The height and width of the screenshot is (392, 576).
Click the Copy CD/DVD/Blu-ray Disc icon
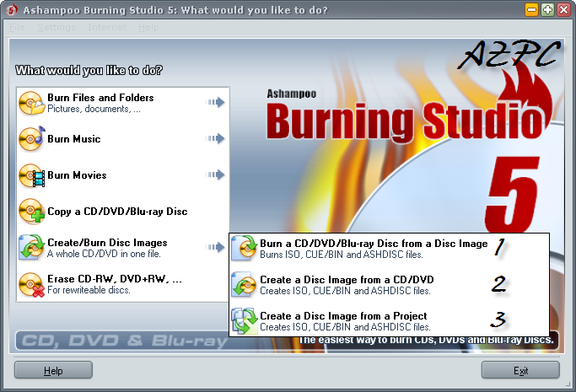pos(32,211)
